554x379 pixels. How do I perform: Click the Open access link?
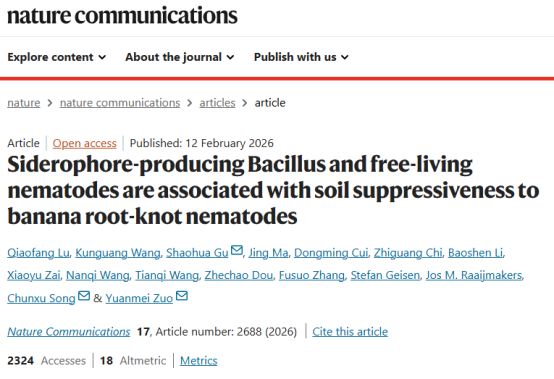[84, 143]
